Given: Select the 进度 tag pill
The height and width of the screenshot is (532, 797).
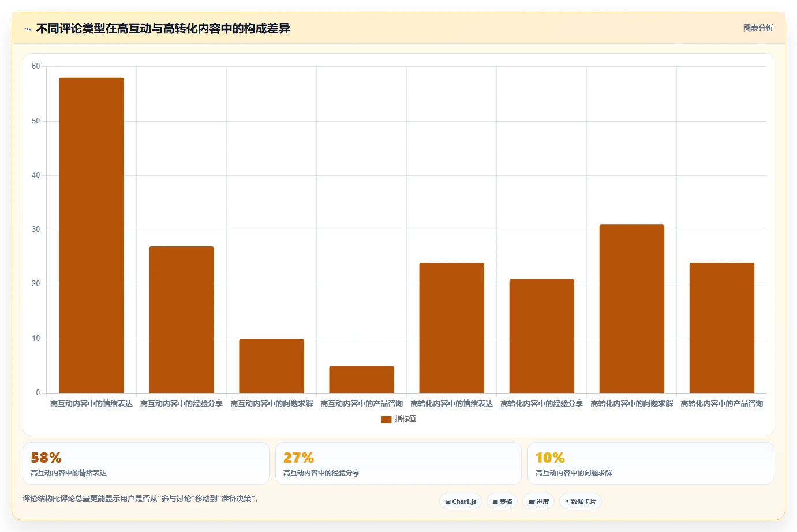Looking at the screenshot, I should click(538, 501).
